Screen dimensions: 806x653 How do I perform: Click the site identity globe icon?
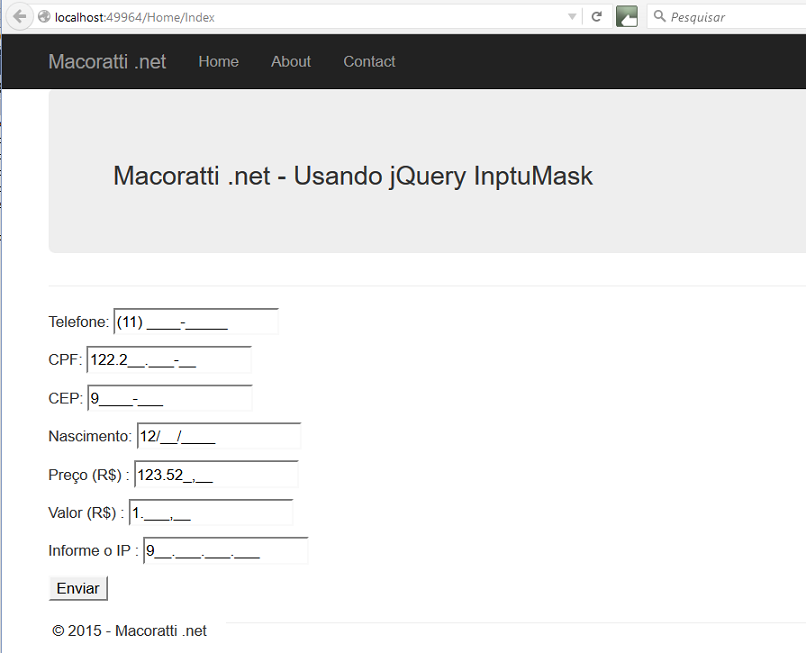tap(41, 16)
